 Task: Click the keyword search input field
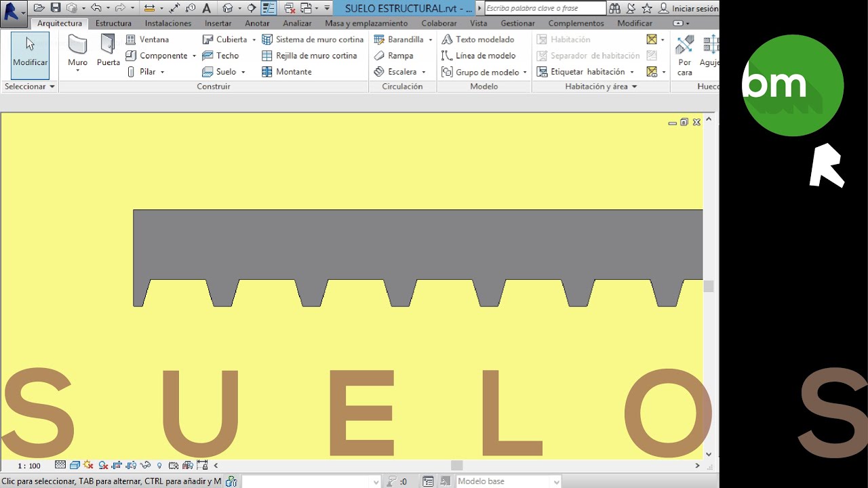(545, 8)
